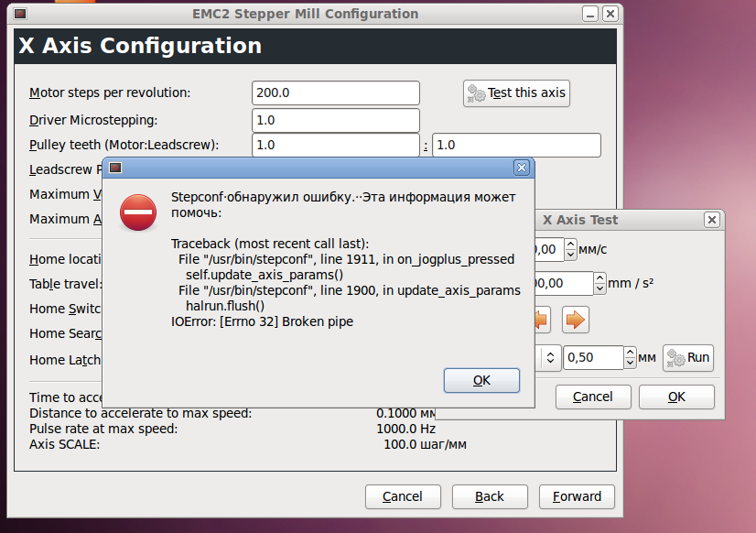Jog right with the orange arrow
The height and width of the screenshot is (533, 756).
tap(575, 320)
